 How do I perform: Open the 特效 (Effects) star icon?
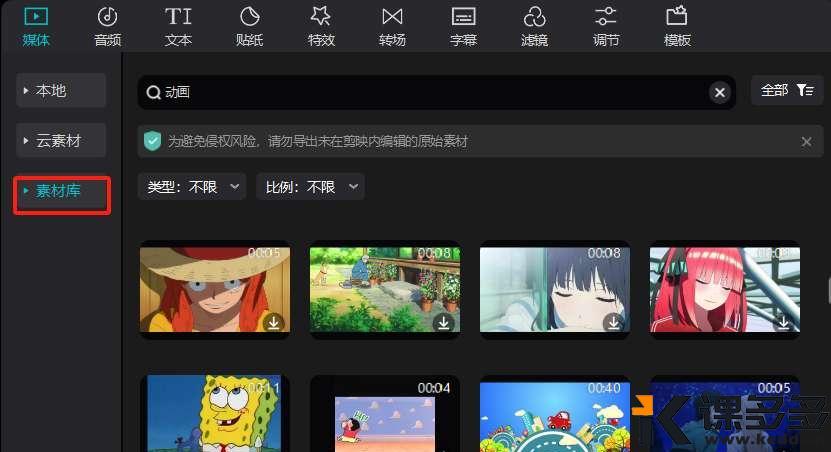(320, 17)
